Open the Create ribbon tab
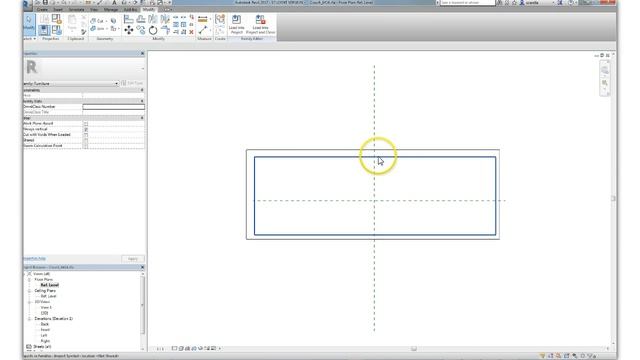The height and width of the screenshot is (360, 640). 42,9
